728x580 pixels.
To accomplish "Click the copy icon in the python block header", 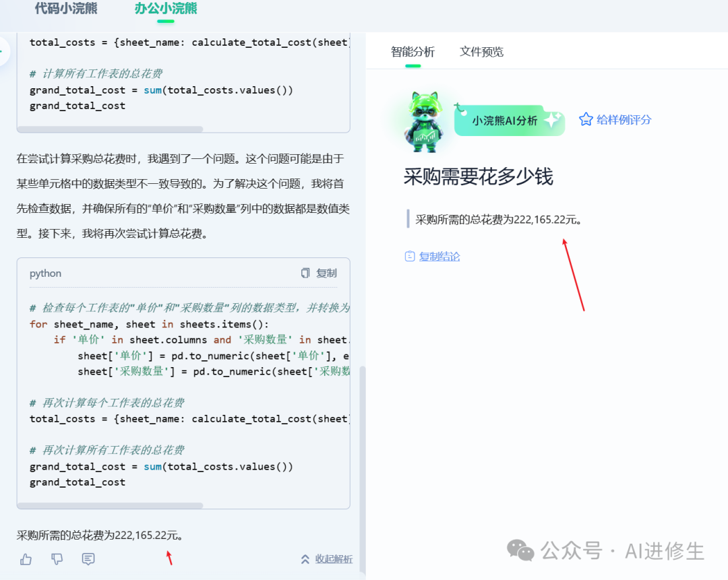I will 305,273.
